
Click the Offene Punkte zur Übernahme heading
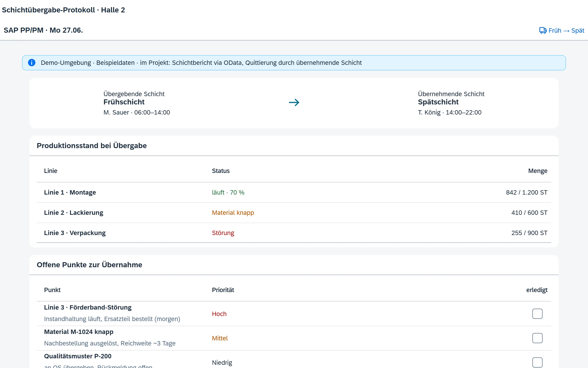pyautogui.click(x=89, y=265)
